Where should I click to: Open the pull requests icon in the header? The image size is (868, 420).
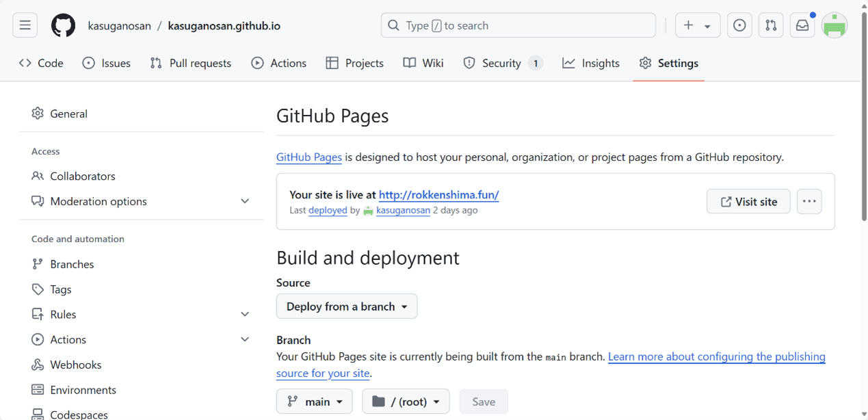(771, 25)
